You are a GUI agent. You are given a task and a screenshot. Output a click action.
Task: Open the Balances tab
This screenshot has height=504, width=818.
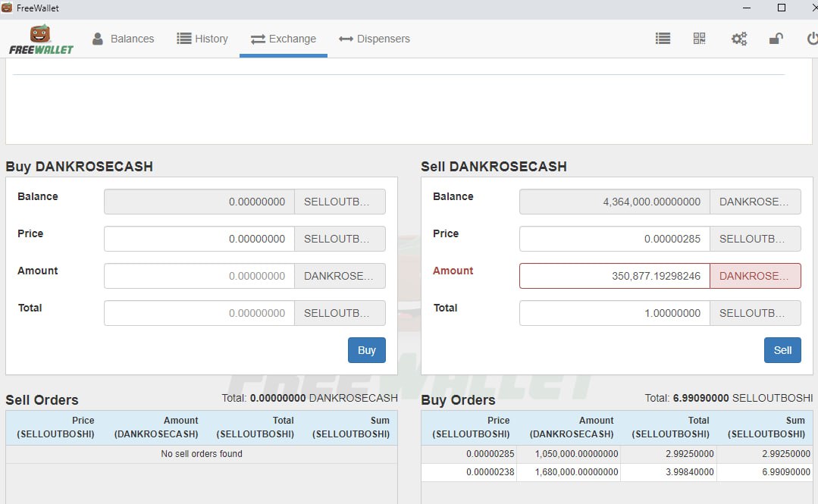point(123,39)
